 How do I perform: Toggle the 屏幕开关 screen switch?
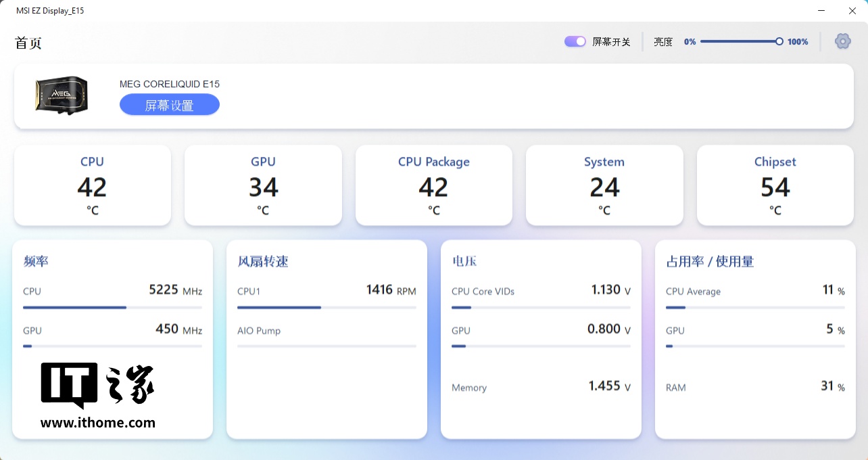(575, 41)
